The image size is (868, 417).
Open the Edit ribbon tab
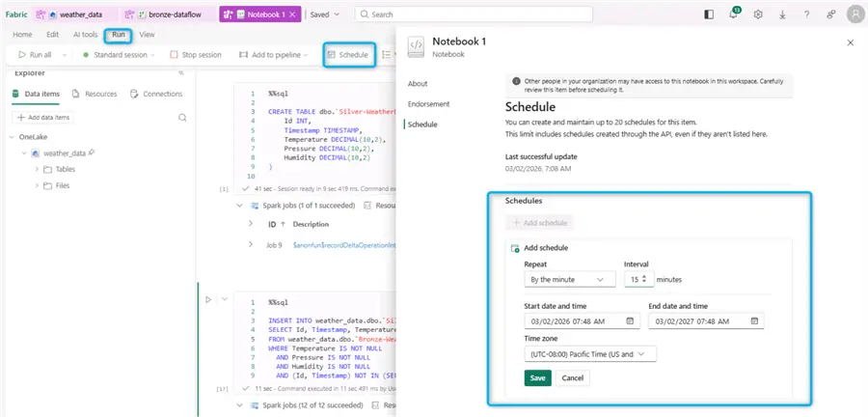click(53, 35)
